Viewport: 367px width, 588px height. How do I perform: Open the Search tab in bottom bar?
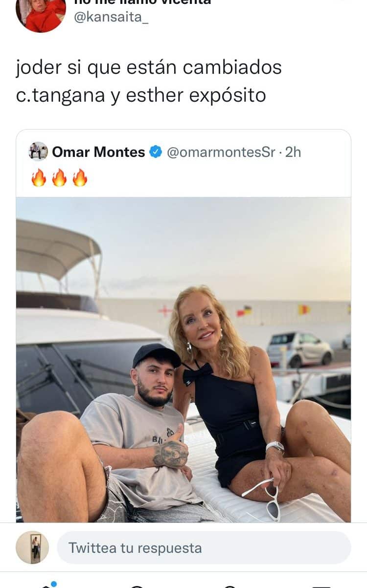[138, 586]
